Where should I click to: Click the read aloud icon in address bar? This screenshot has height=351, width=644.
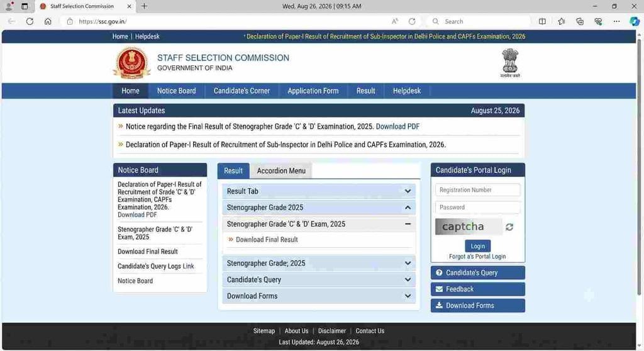click(x=395, y=21)
